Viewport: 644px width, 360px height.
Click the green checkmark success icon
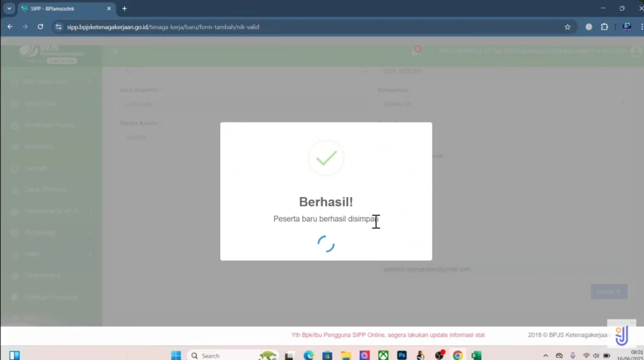coord(326,158)
